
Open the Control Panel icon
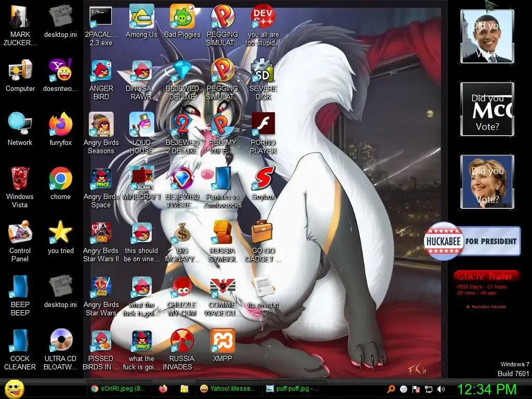(20, 242)
